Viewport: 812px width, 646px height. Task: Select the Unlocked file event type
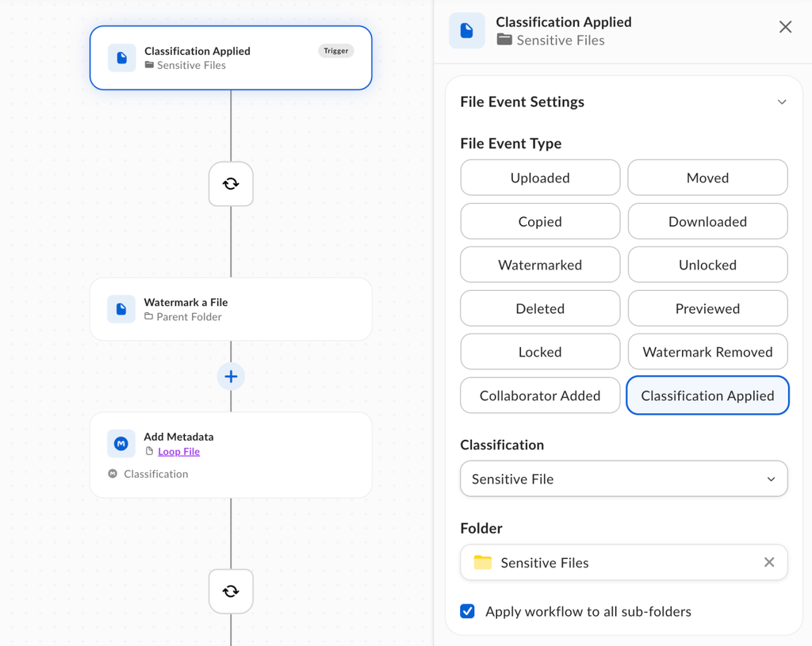click(x=707, y=265)
